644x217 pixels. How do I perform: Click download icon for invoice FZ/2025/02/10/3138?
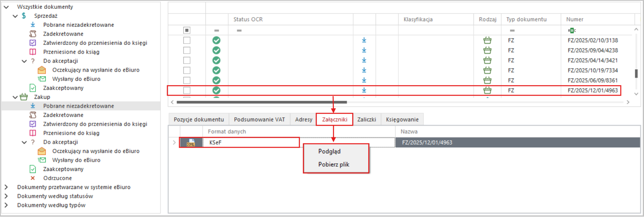point(364,40)
